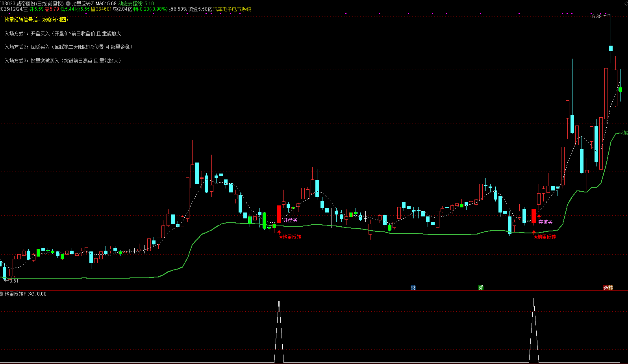Click the 开盘买 signal label on chart
628x364 pixels.
(291, 220)
